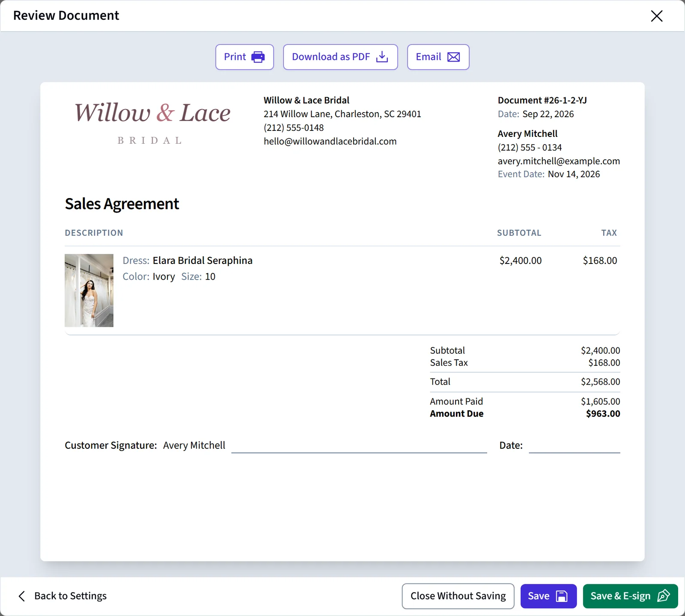Click the line item tax $168.00

click(x=600, y=261)
